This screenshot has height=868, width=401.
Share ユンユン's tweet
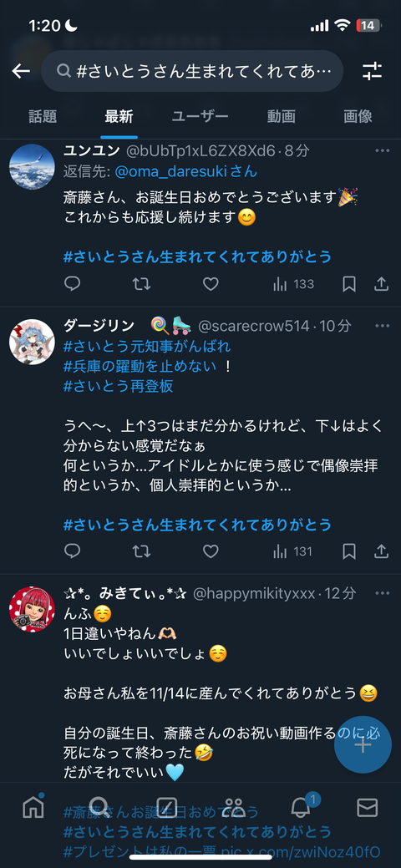(x=381, y=284)
